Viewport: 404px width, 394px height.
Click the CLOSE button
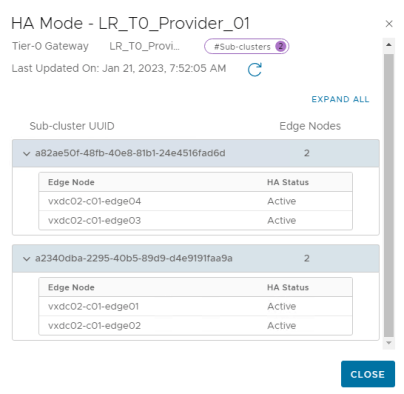point(368,374)
